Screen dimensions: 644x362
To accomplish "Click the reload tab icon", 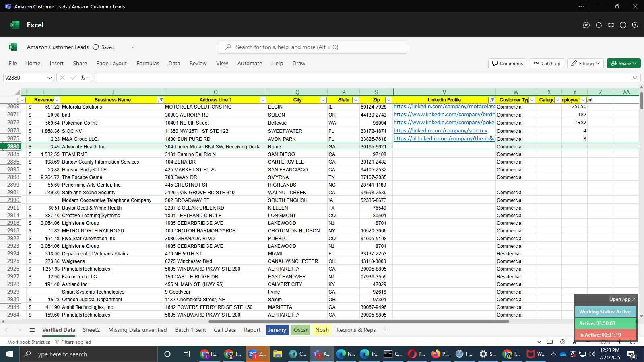I will 599,25.
